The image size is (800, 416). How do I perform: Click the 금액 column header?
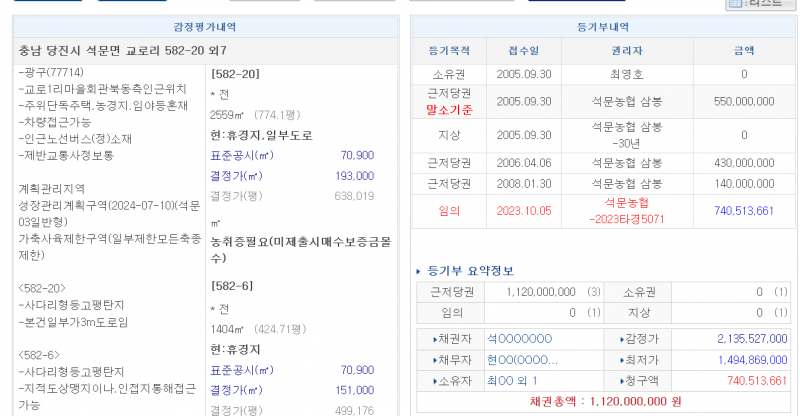744,49
